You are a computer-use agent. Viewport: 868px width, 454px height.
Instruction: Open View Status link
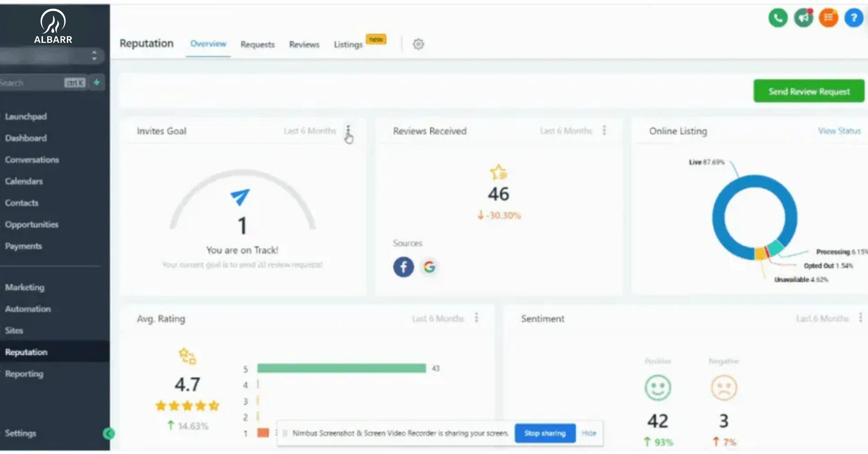[839, 131]
